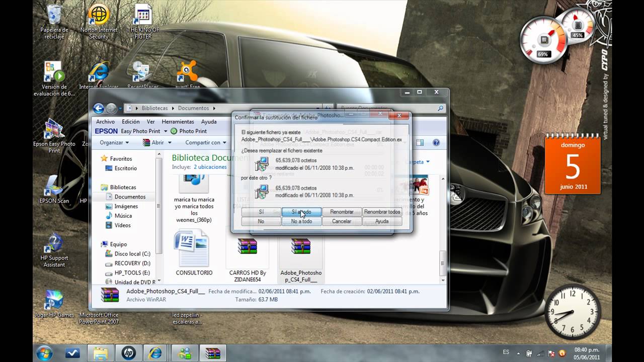Open Epson Easy Photo Print desktop icon
644x362 pixels.
pyautogui.click(x=54, y=136)
